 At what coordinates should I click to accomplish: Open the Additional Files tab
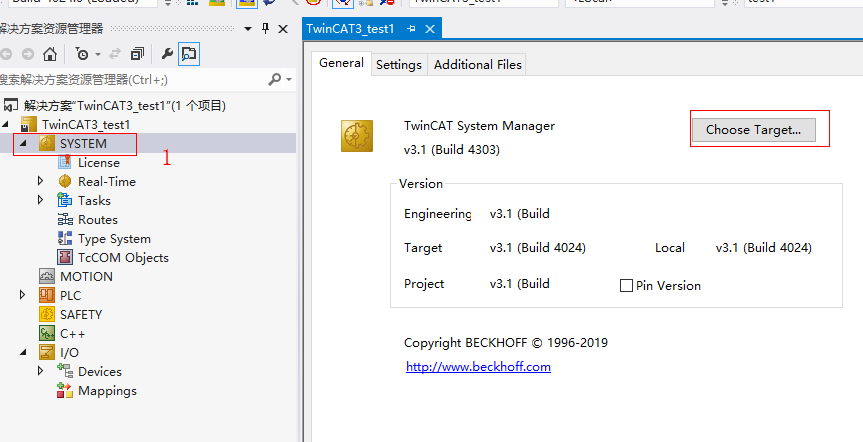[477, 64]
